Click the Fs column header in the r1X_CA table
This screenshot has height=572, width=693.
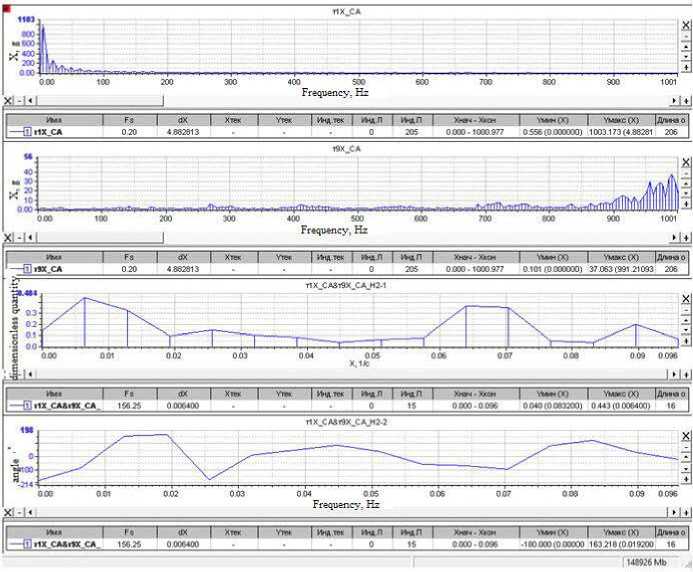(x=129, y=120)
